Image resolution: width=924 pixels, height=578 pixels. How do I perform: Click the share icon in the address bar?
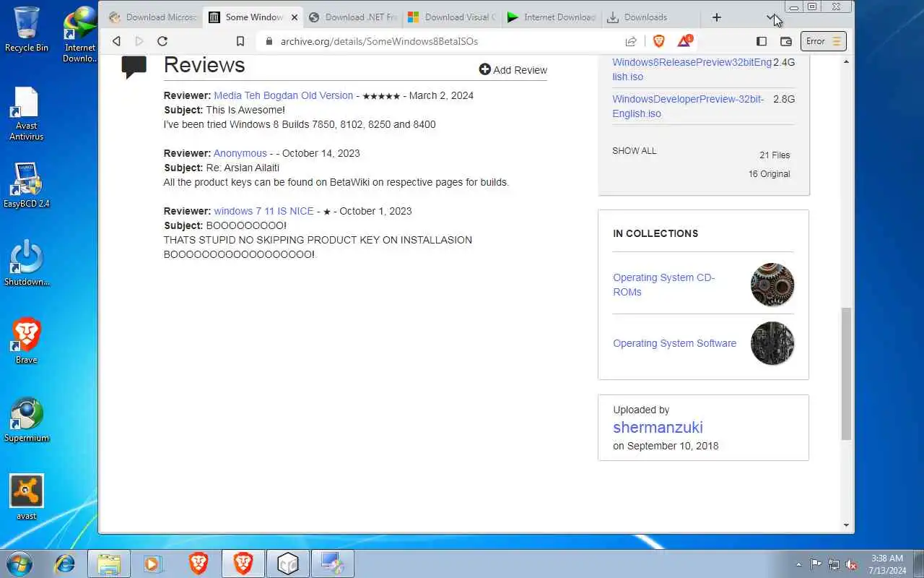[631, 41]
